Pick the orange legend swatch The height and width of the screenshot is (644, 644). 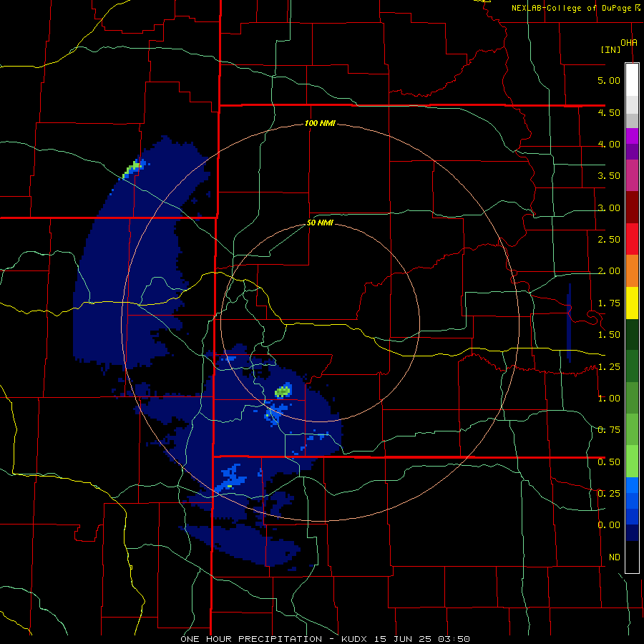tap(632, 271)
